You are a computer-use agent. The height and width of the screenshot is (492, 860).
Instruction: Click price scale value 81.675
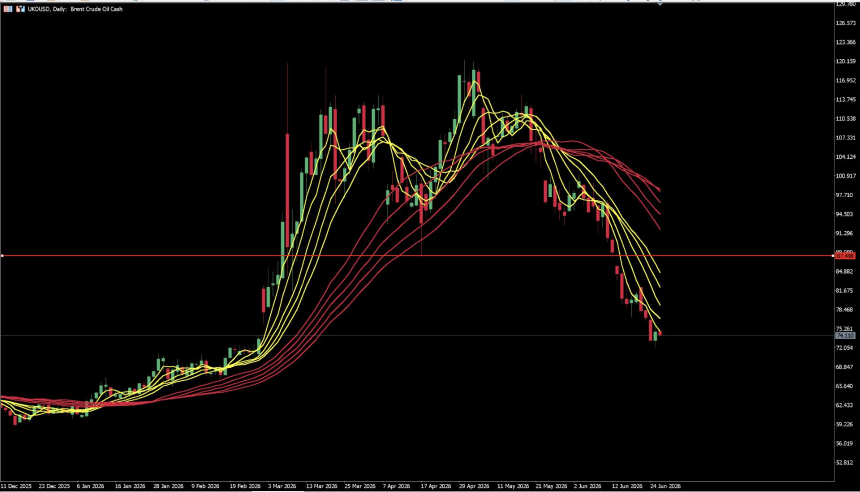[x=845, y=291]
